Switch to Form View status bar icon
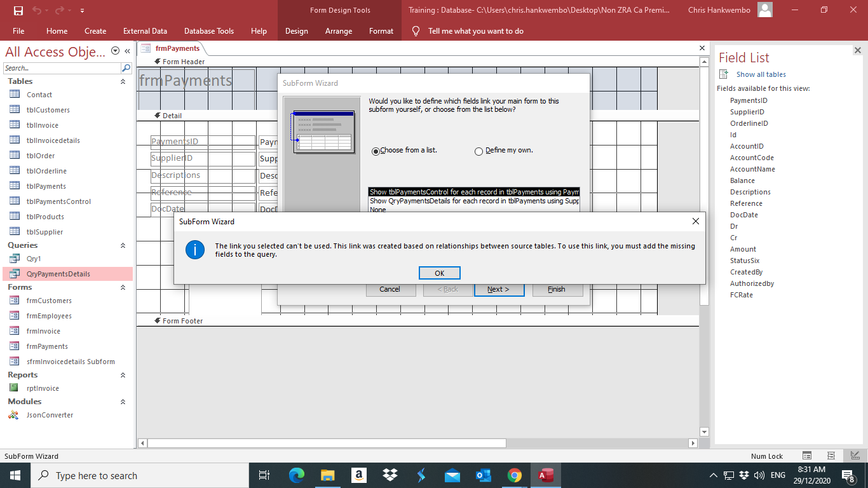The image size is (868, 488). click(807, 456)
